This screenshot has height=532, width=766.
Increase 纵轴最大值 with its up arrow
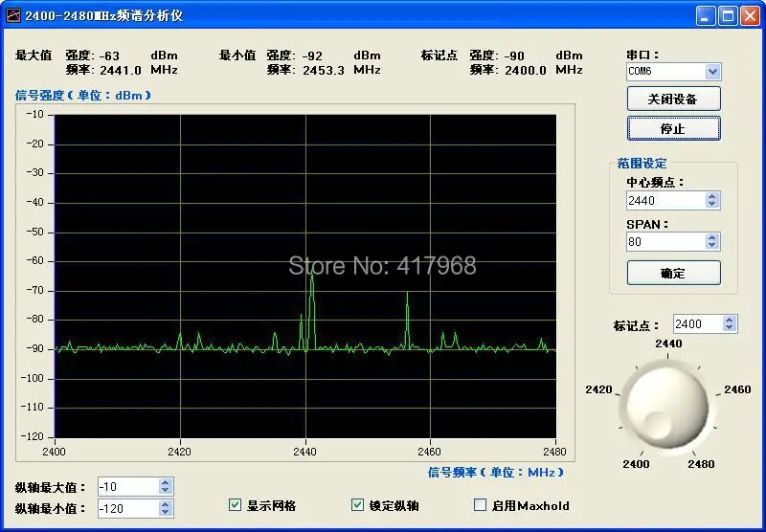[x=165, y=482]
